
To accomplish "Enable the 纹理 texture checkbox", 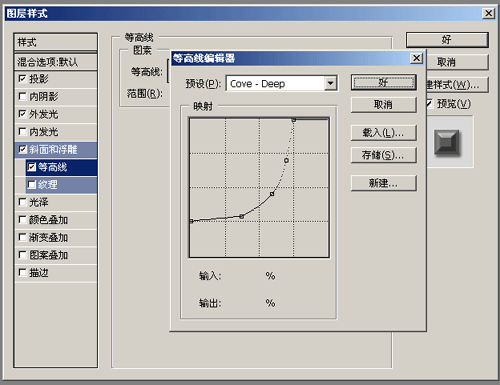I will (x=32, y=184).
